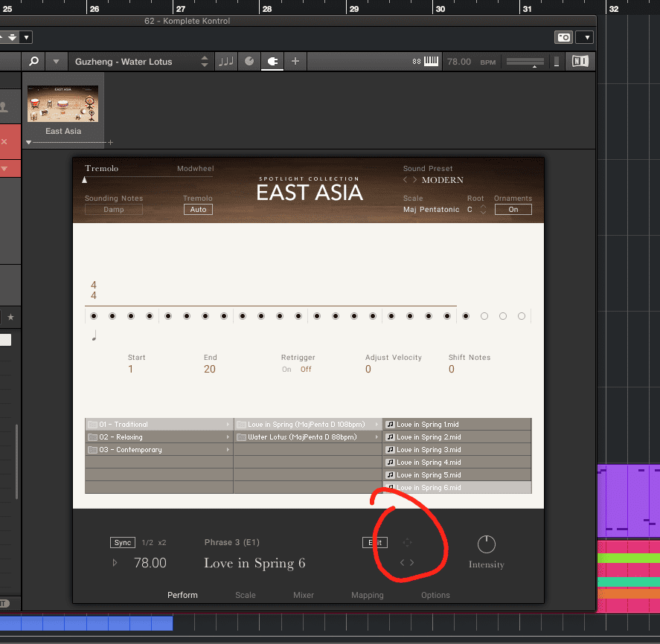Select Love in Spring 2.mid
Screen dimensions: 660x644
point(457,437)
